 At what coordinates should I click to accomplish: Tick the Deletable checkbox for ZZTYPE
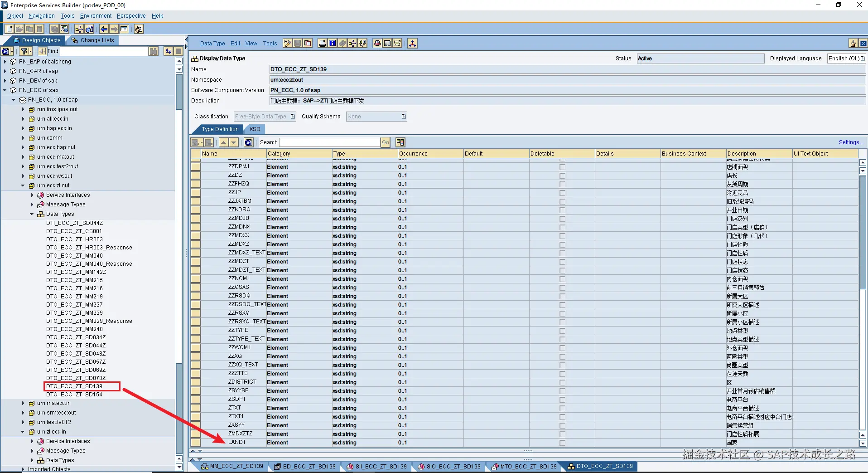pos(562,331)
